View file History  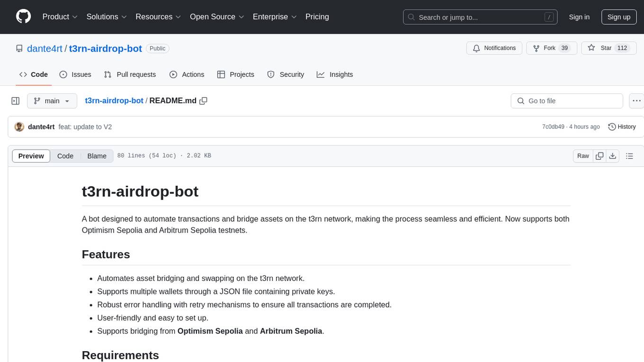tap(622, 127)
